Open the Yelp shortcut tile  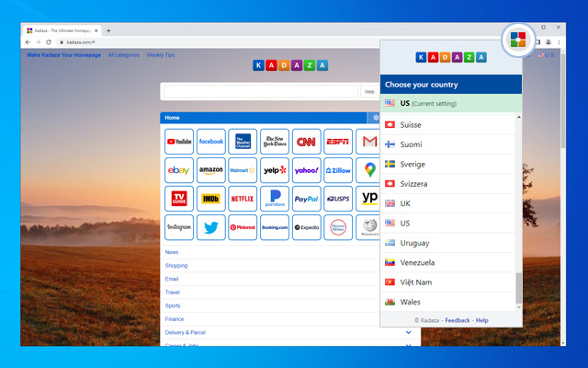pos(275,170)
